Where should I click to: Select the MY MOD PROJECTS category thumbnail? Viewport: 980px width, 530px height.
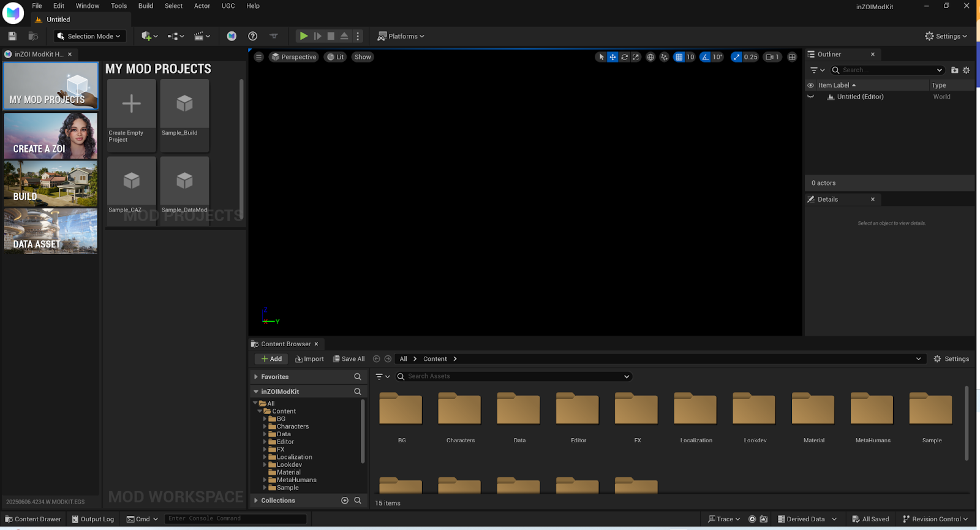pos(51,86)
